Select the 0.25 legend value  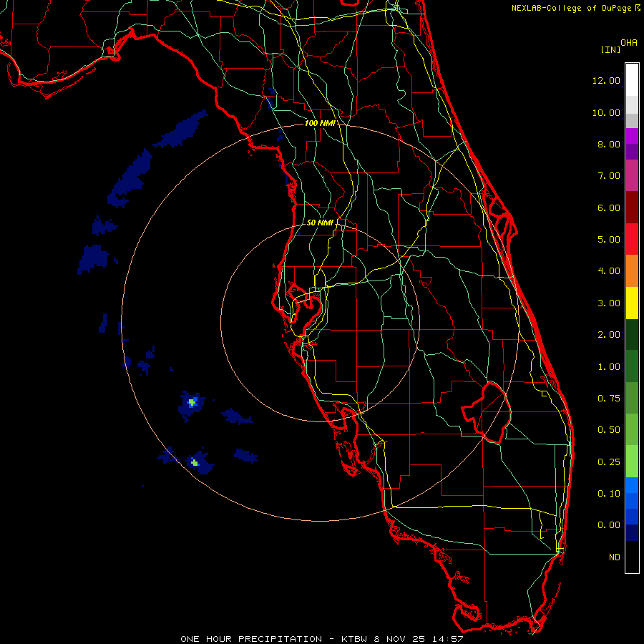pos(609,462)
